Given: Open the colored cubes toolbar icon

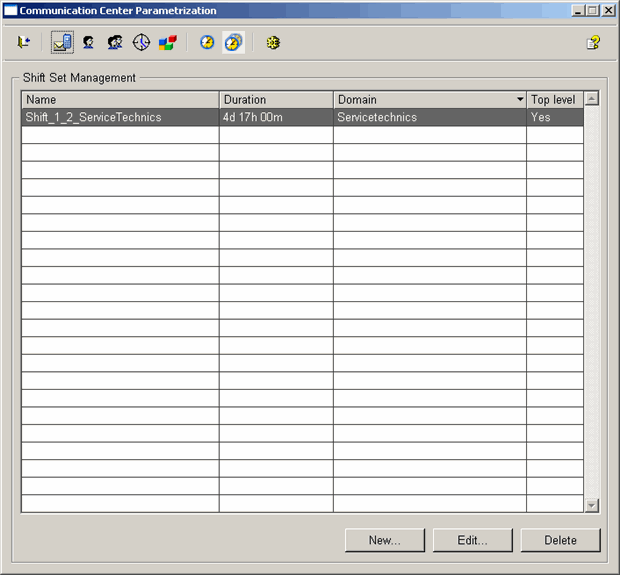Looking at the screenshot, I should click(168, 42).
